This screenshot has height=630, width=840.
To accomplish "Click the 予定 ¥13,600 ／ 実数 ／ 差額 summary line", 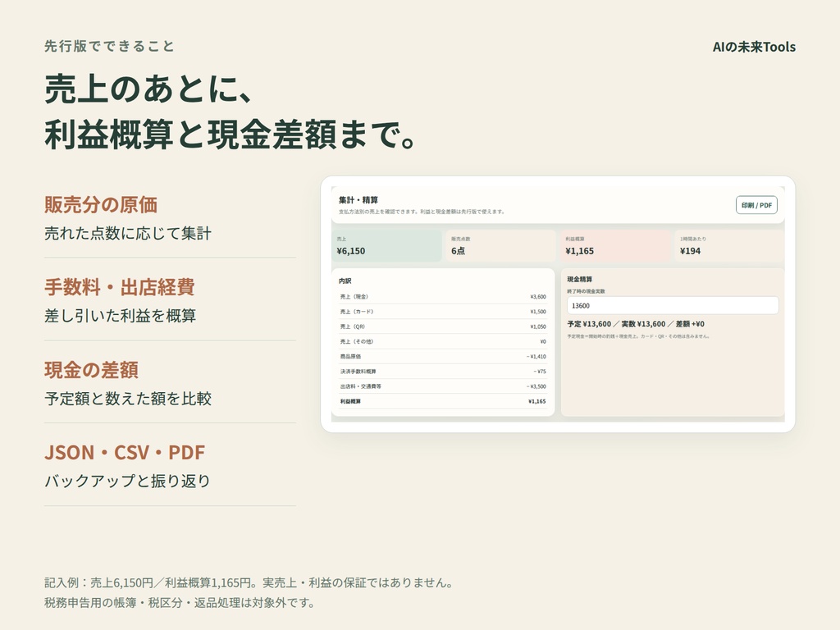I will (636, 324).
